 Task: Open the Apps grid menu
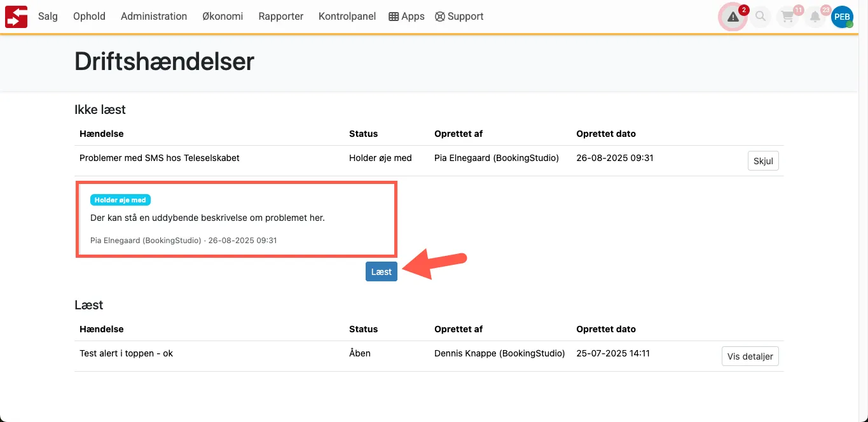click(x=406, y=17)
